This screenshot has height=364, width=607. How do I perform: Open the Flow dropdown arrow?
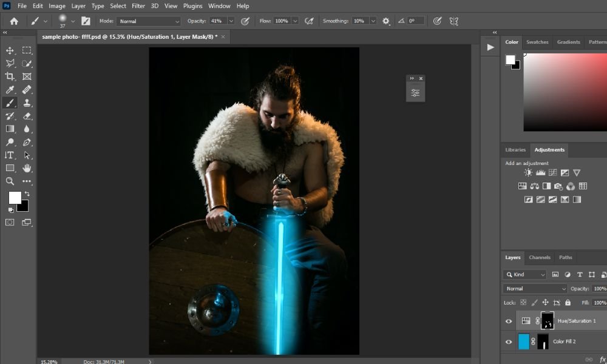coord(295,21)
